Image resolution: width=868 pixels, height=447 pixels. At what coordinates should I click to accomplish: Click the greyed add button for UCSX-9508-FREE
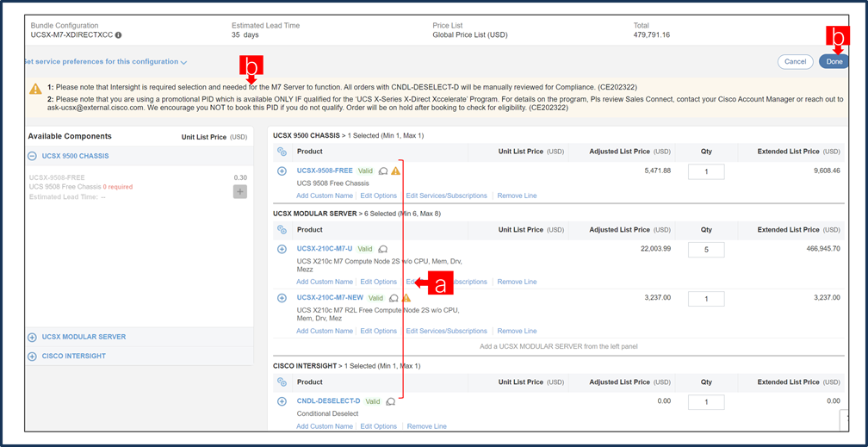tap(239, 192)
